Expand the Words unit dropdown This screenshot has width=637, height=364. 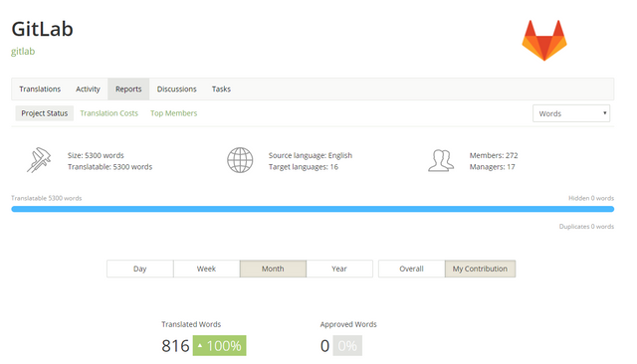tap(571, 113)
